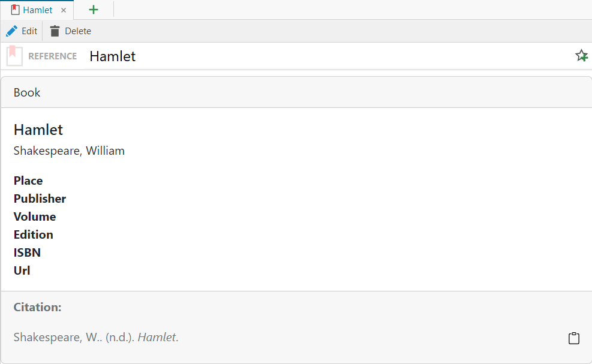
Task: Click the pencil Edit icon
Action: (11, 31)
